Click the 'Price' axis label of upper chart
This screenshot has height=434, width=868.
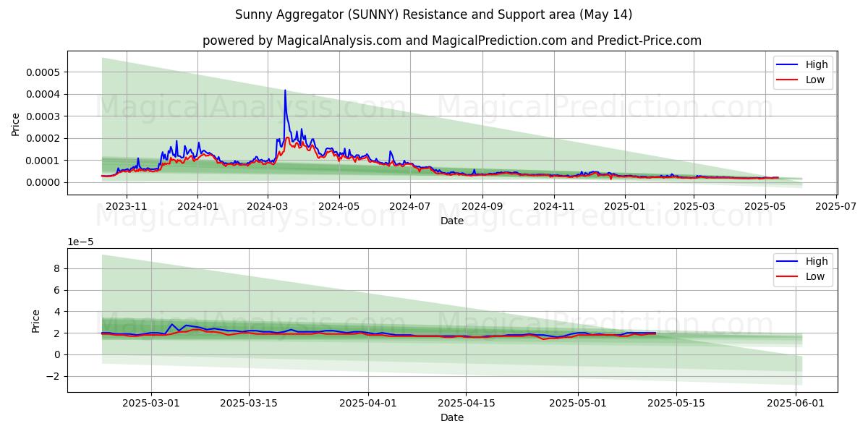[x=16, y=123]
